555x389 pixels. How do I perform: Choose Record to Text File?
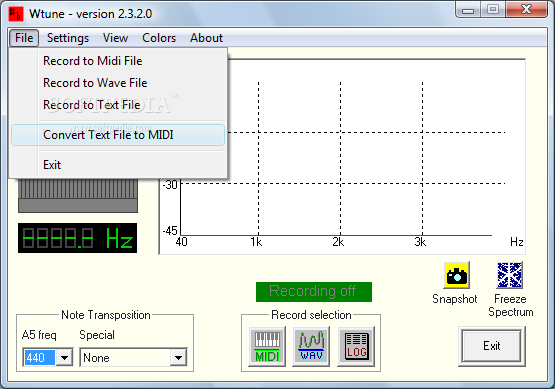(x=118, y=105)
